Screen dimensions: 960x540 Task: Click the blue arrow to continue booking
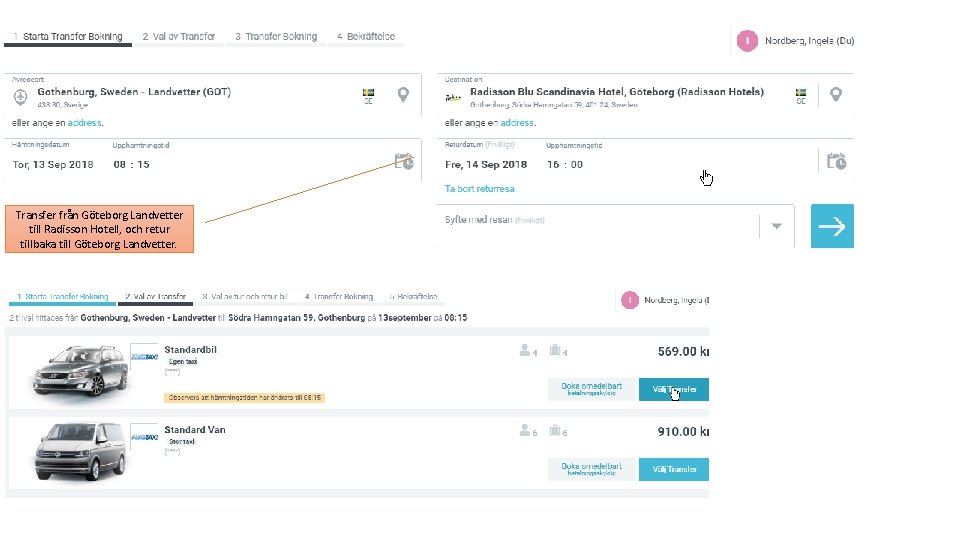point(832,226)
